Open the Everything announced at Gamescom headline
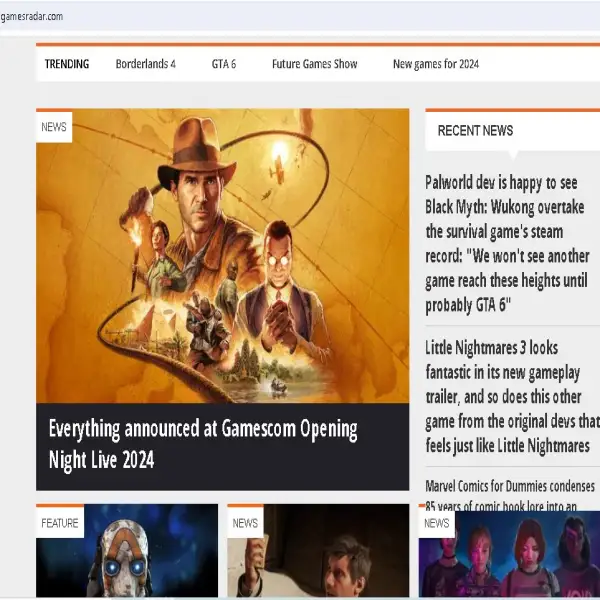 click(203, 444)
